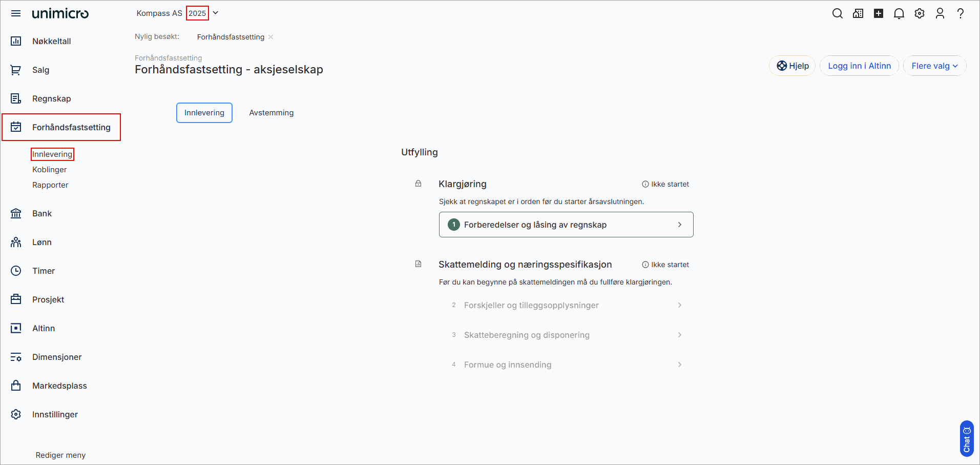Image resolution: width=980 pixels, height=465 pixels.
Task: Click the Rediger meny link
Action: click(60, 455)
